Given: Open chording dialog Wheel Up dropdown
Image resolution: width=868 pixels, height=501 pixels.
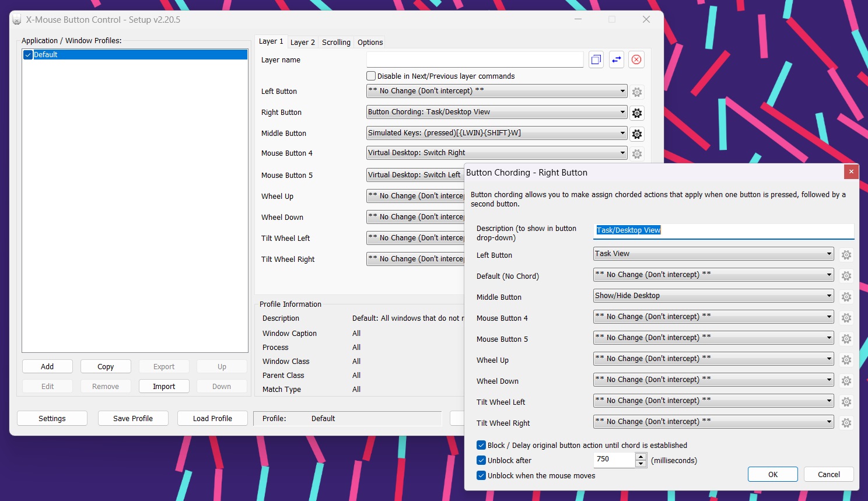Looking at the screenshot, I should pyautogui.click(x=713, y=359).
